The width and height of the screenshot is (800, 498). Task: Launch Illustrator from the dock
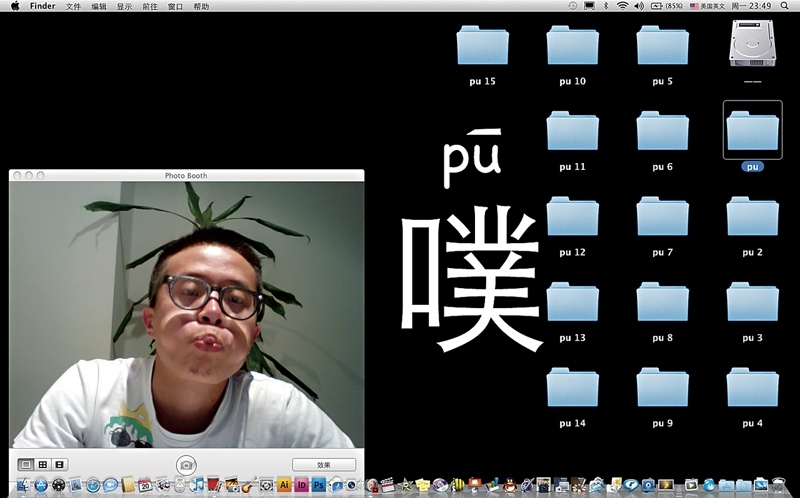coord(284,485)
